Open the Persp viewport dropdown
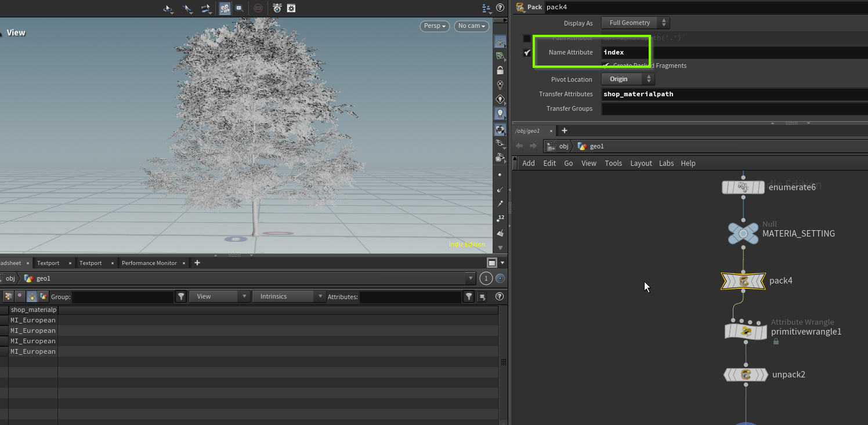 pos(435,26)
